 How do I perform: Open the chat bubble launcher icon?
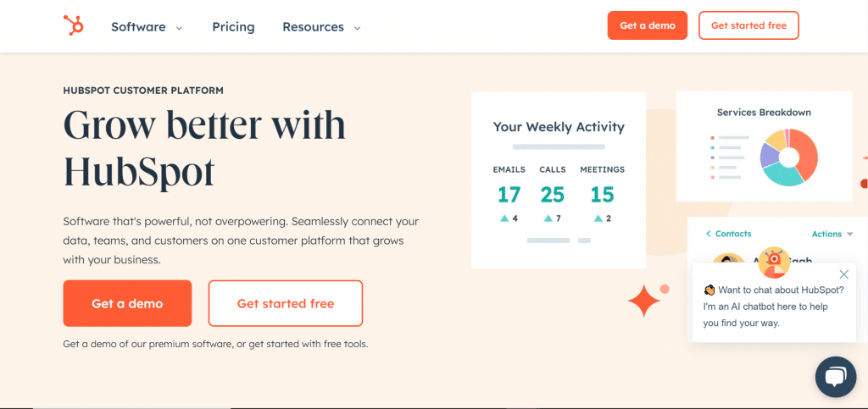pyautogui.click(x=836, y=378)
